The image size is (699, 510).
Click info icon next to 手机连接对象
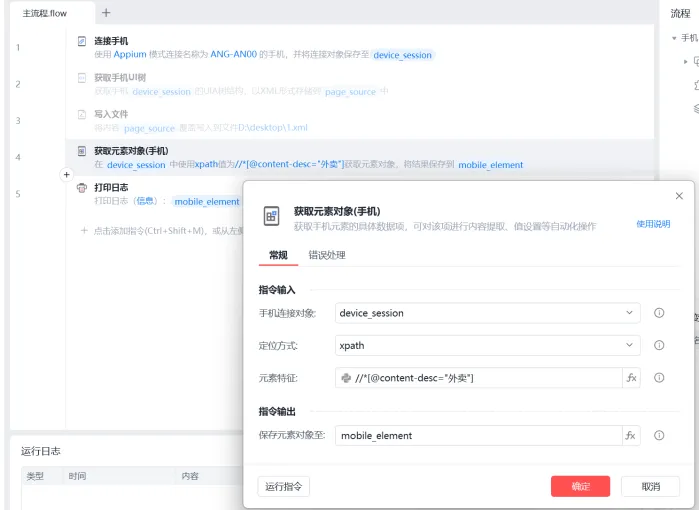point(659,313)
